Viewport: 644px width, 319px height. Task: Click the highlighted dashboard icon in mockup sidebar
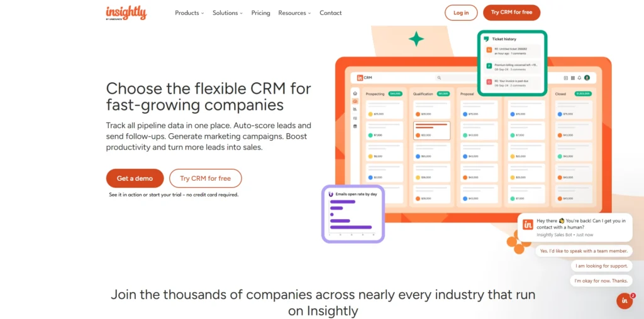(355, 101)
